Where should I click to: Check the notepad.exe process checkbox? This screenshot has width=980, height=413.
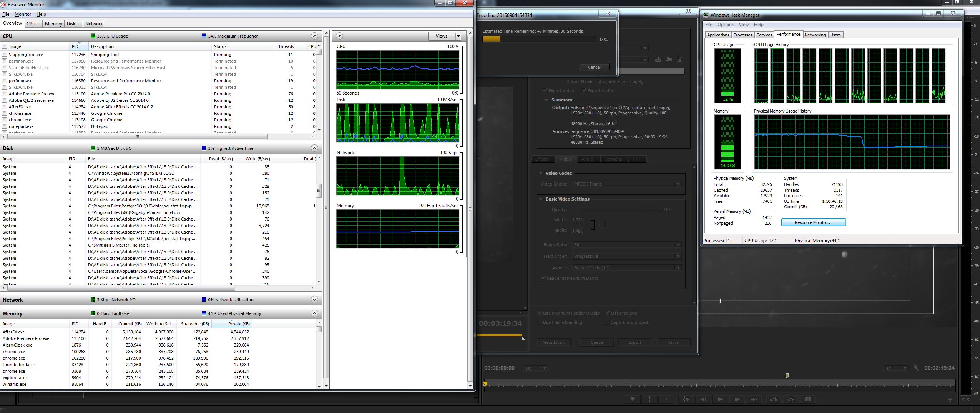coord(5,126)
